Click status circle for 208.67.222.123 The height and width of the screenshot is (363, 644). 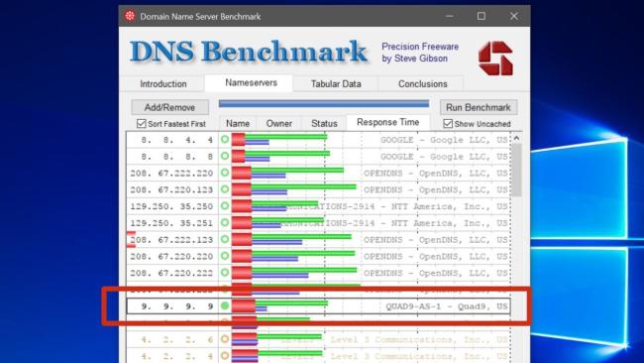[225, 239]
